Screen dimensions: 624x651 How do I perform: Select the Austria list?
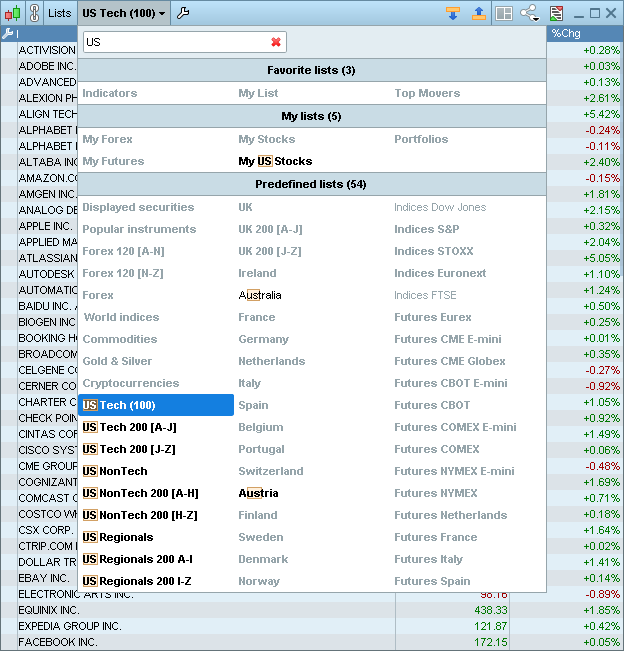coord(258,493)
